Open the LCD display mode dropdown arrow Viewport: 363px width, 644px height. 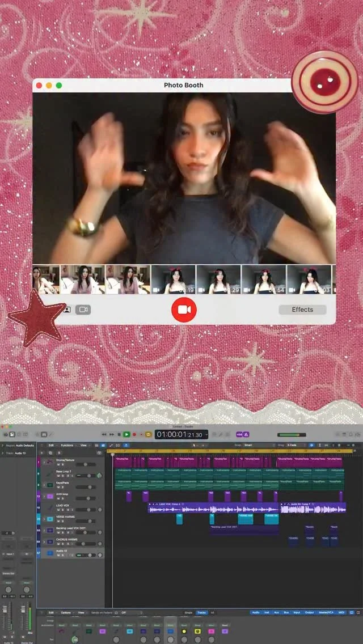(207, 435)
